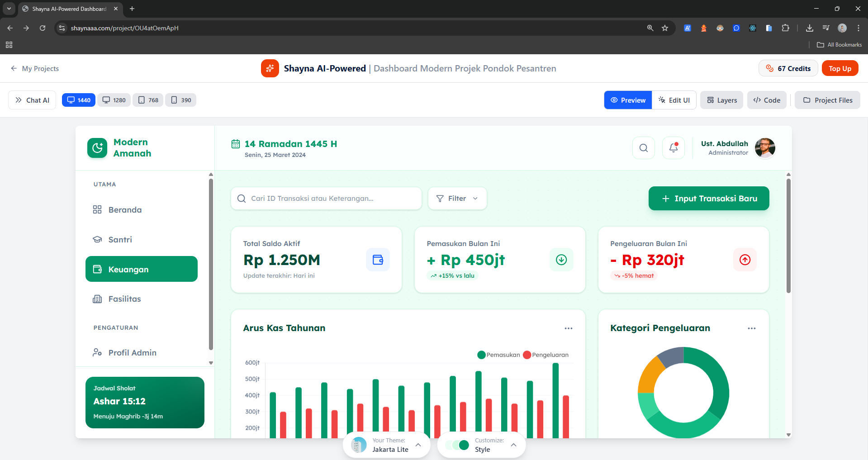868x460 pixels.
Task: Click the Input Transaksi Baru button
Action: point(708,199)
